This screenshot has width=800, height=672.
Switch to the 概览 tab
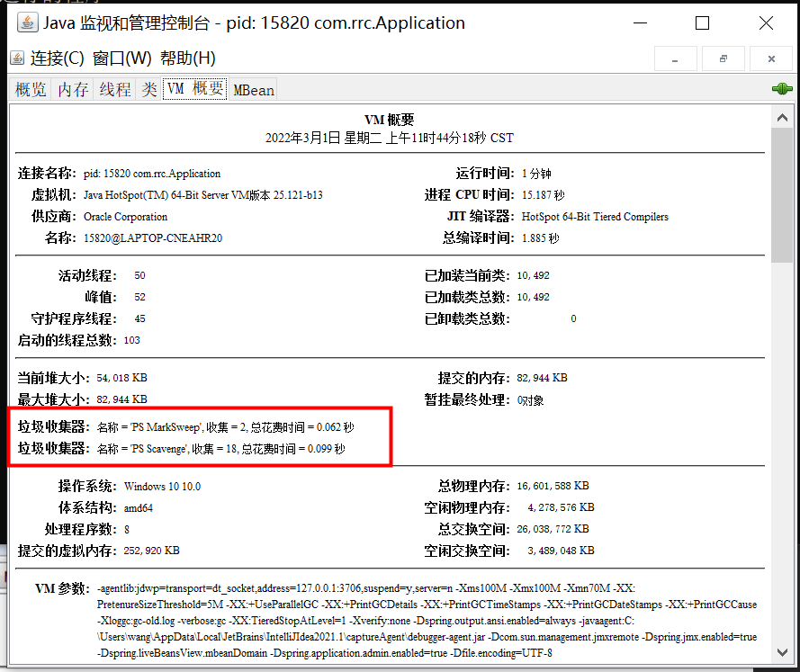pos(30,90)
